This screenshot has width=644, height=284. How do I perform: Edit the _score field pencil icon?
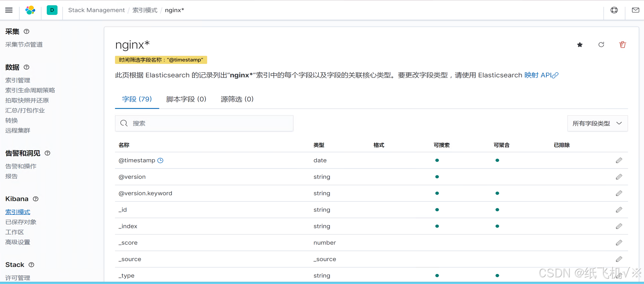point(619,243)
